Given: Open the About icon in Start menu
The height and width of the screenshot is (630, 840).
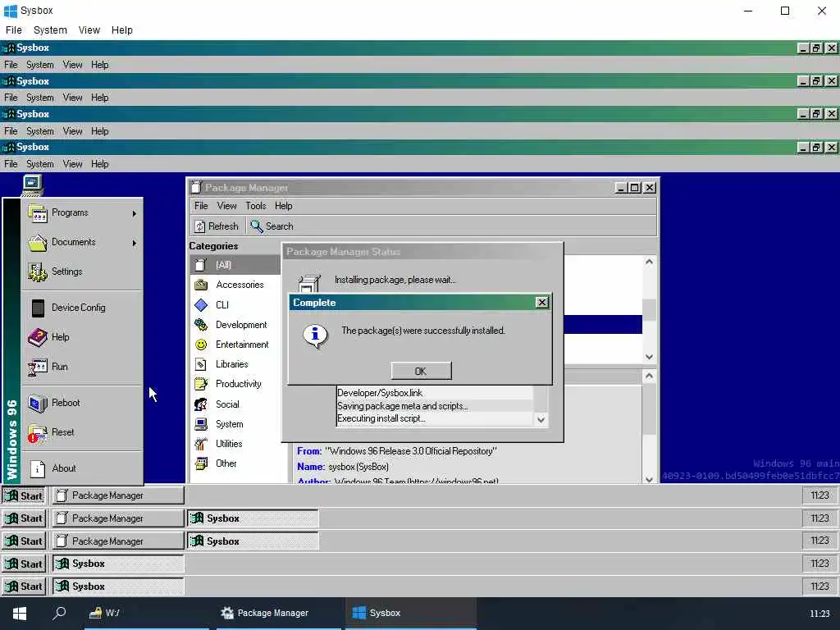Looking at the screenshot, I should coord(38,468).
